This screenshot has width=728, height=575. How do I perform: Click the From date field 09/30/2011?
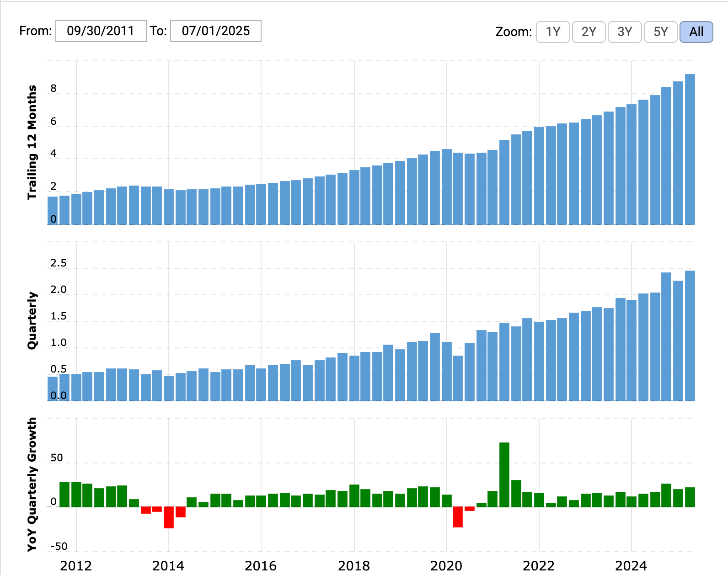[101, 31]
